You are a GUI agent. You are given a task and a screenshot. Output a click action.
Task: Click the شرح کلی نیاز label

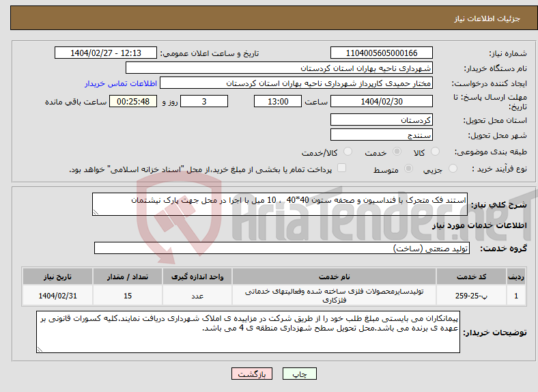[x=499, y=205]
